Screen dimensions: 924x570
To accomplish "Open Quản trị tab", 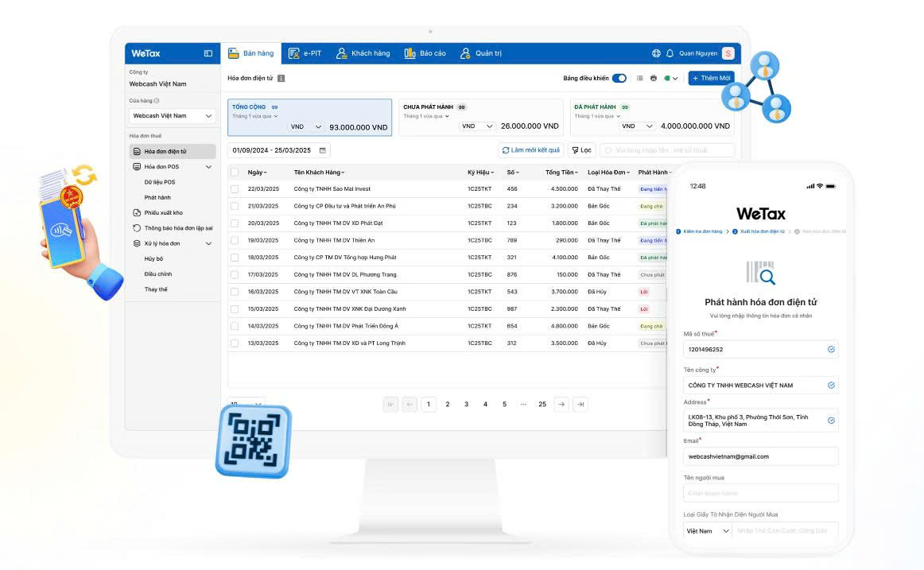I will pyautogui.click(x=481, y=53).
